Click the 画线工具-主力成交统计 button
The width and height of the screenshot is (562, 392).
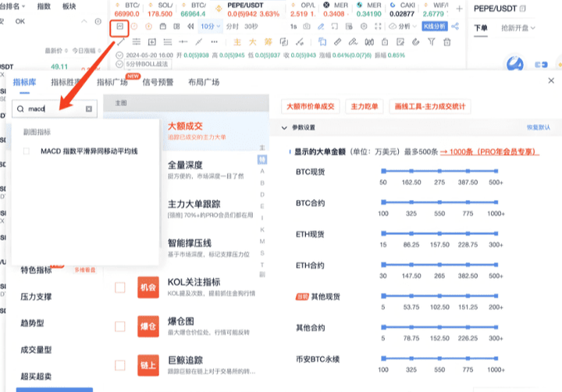pos(430,106)
